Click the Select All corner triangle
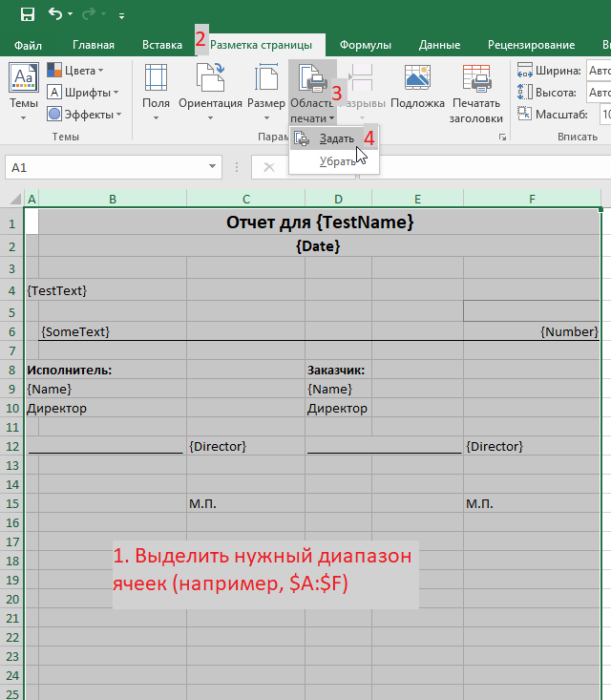The height and width of the screenshot is (700, 611). tap(14, 199)
